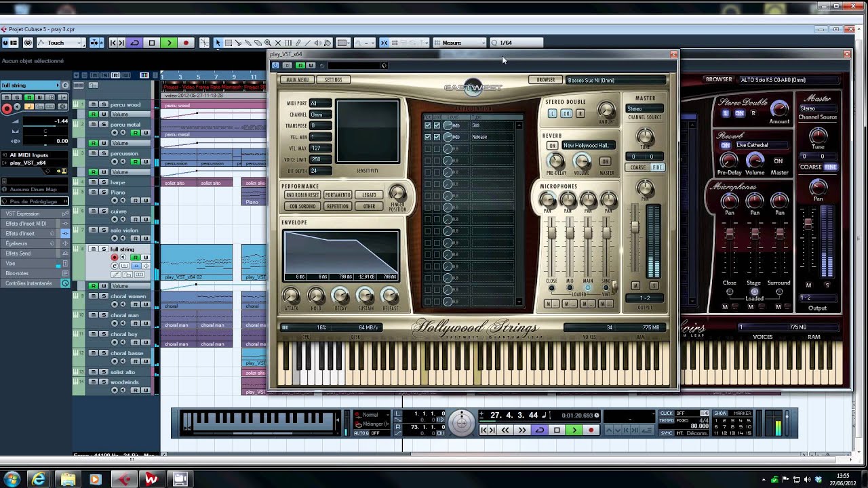Click the Record Enable button in inspector
The height and width of the screenshot is (488, 868).
point(7,108)
